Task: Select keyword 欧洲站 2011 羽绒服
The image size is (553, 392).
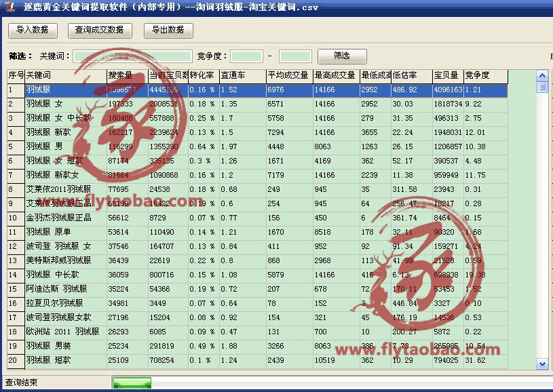Action: [x=63, y=332]
